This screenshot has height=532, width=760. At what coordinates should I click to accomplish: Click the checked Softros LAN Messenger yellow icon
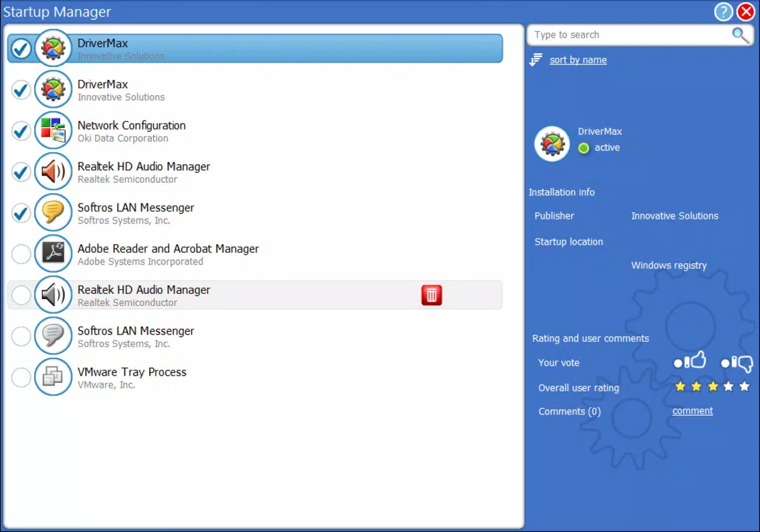pos(53,212)
